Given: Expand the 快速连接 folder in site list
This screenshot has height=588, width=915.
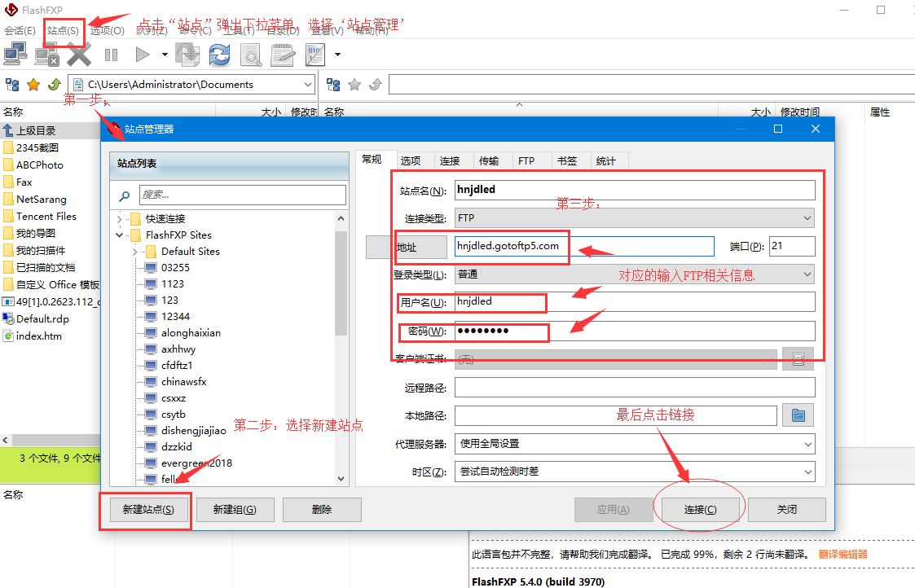Looking at the screenshot, I should tap(120, 218).
